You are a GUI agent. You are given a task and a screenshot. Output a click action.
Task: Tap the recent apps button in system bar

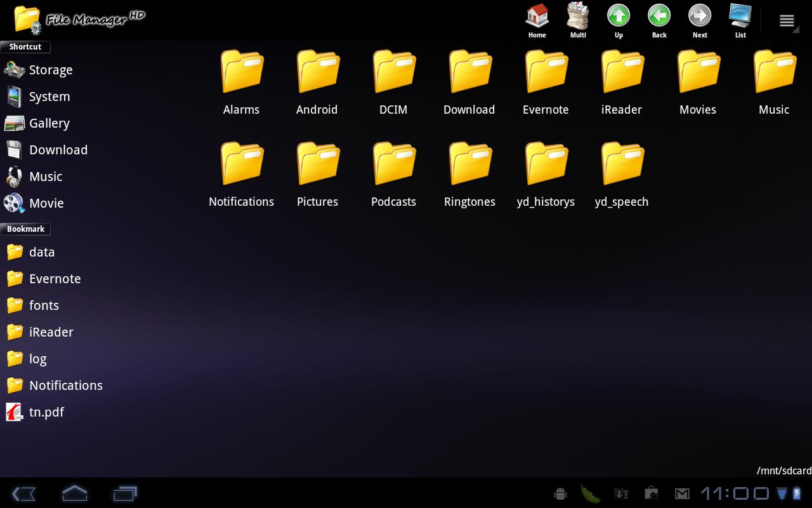pos(124,493)
